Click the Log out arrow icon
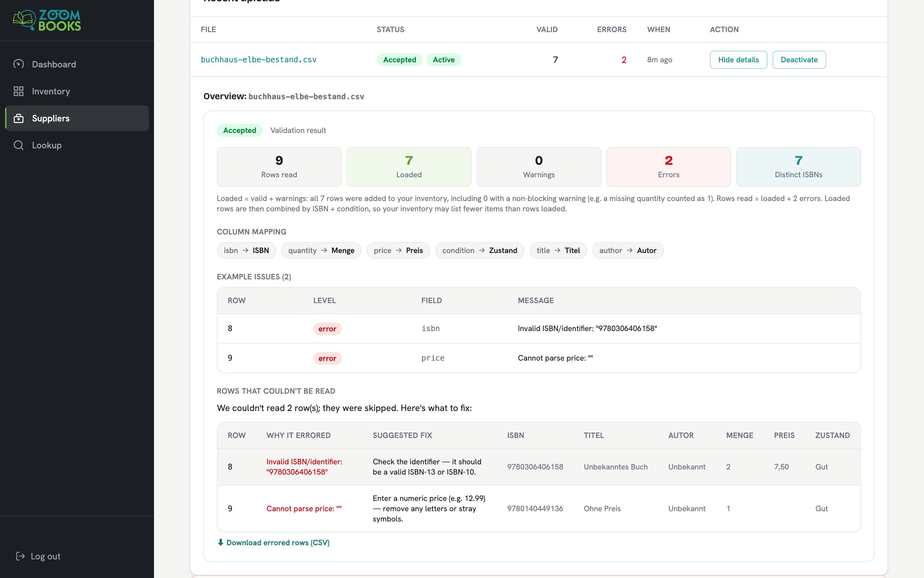This screenshot has width=924, height=578. (20, 556)
